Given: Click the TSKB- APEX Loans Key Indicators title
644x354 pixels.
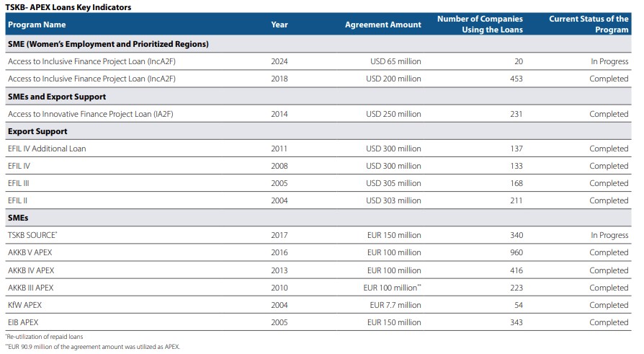Looking at the screenshot, I should coord(69,6).
